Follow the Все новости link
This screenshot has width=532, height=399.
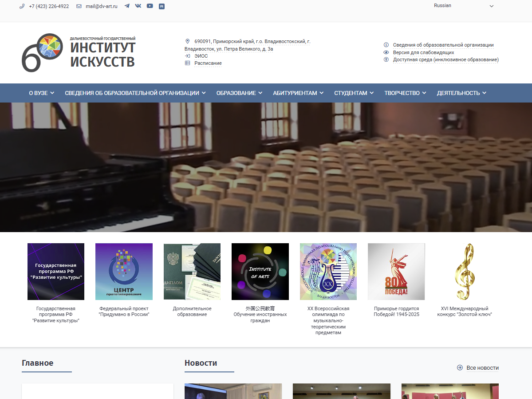point(481,367)
